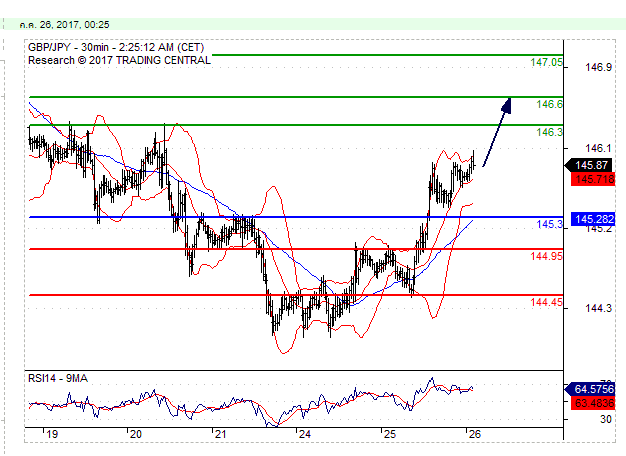Select the 145.3 pivot level label
This screenshot has height=456, width=626.
click(x=549, y=225)
